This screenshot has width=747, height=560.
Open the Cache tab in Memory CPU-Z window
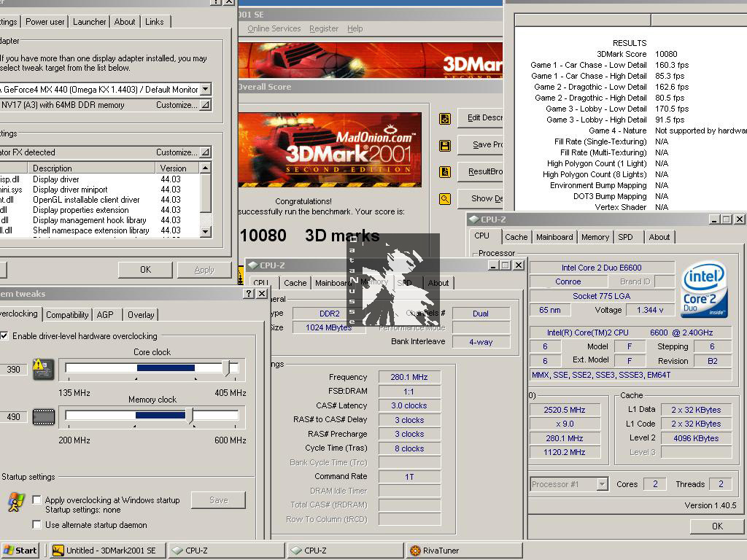[295, 283]
